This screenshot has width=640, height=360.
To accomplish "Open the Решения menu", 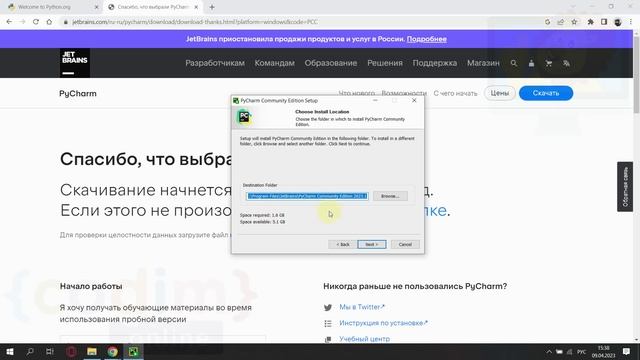I will tap(384, 63).
